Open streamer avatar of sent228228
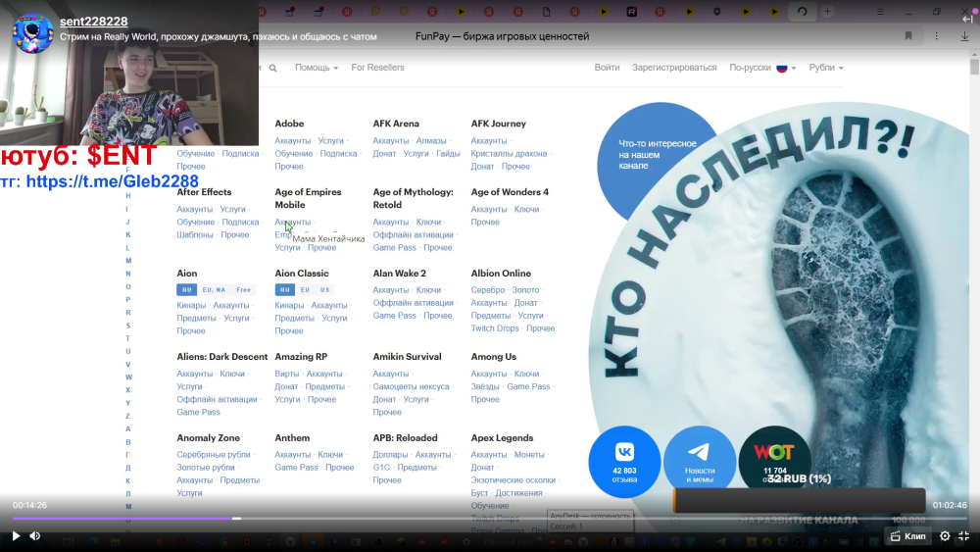This screenshot has width=980, height=552. pyautogui.click(x=32, y=32)
